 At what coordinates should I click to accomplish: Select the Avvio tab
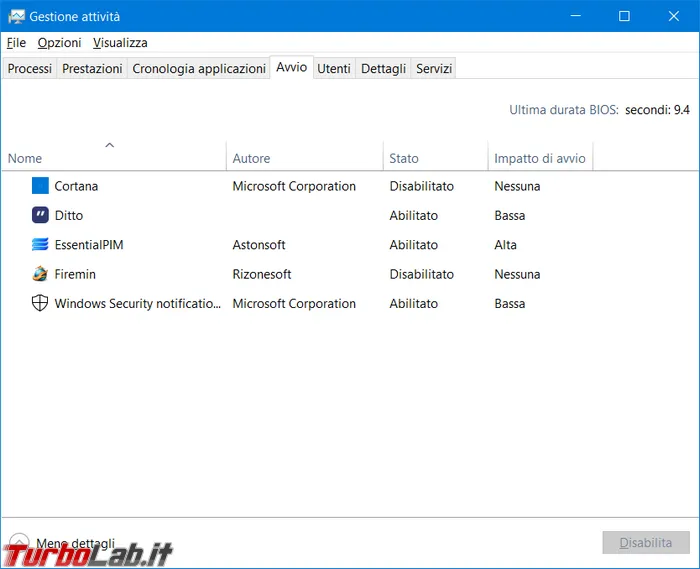[x=292, y=67]
